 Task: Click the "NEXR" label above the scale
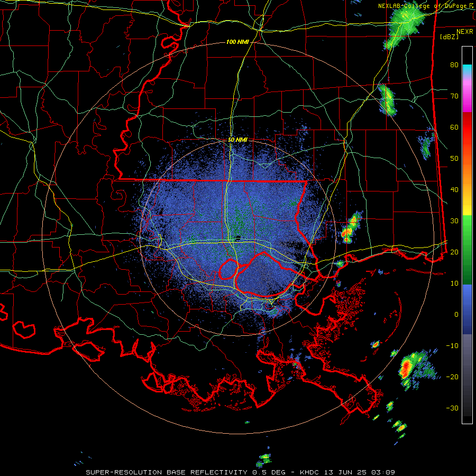465,32
